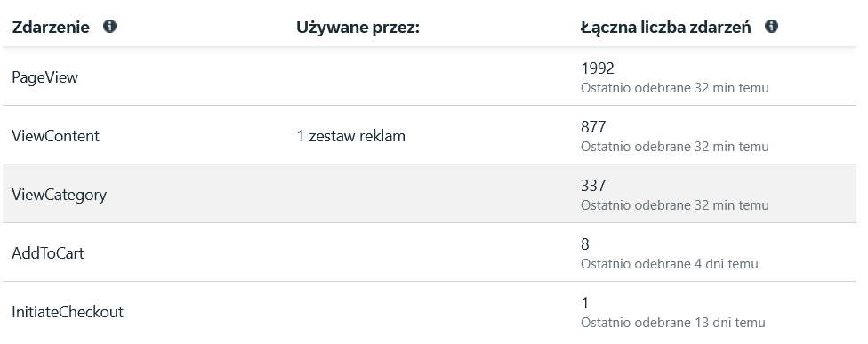Click the 1 zestaw reklam link

point(350,135)
